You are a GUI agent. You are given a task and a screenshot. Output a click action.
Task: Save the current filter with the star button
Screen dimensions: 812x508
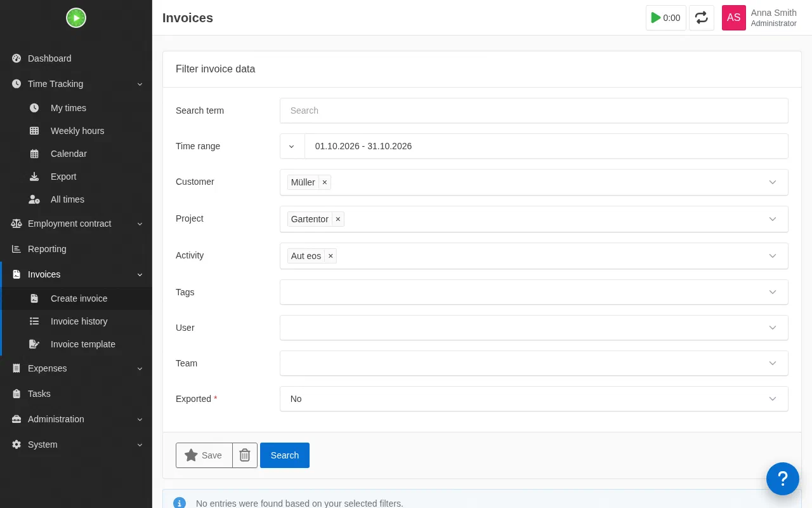pos(204,455)
